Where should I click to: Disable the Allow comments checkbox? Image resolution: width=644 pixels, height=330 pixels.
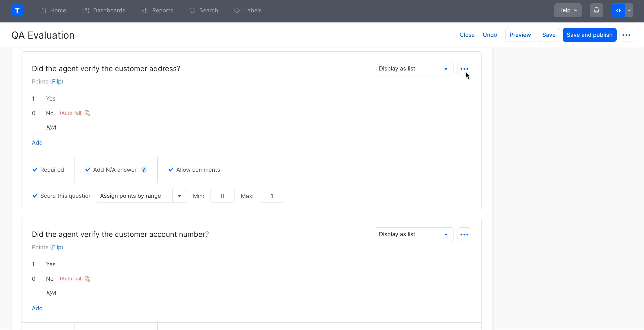point(171,170)
